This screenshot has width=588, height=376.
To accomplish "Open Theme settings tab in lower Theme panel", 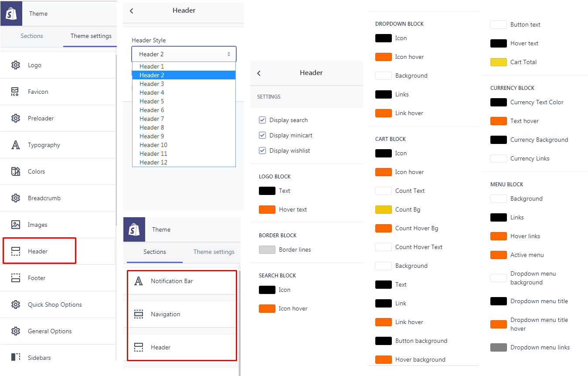I will coord(214,252).
